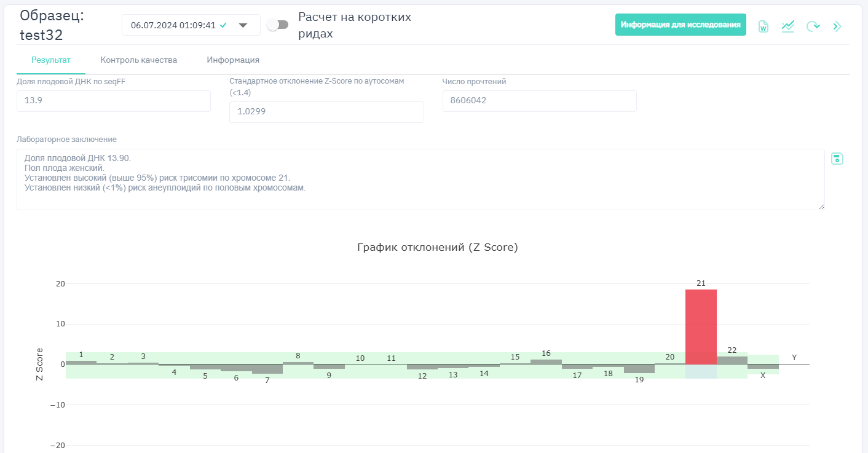The width and height of the screenshot is (868, 453).
Task: Expand the date selector dropdown arrow
Action: [243, 25]
